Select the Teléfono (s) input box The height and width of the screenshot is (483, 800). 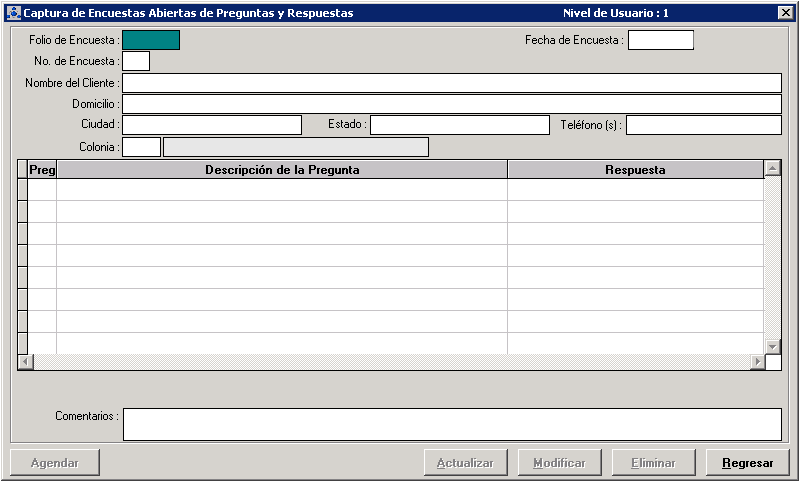(703, 125)
